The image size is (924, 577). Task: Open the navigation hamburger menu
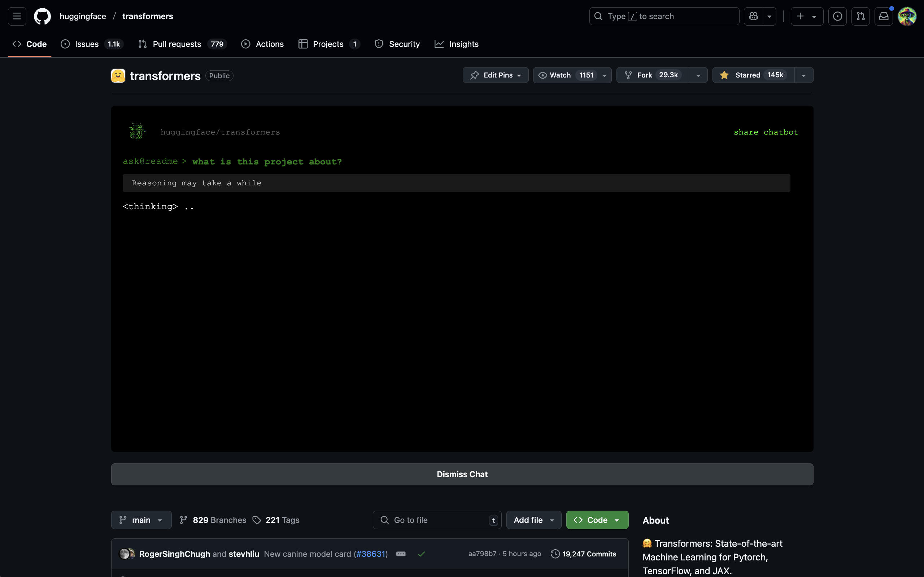(16, 16)
